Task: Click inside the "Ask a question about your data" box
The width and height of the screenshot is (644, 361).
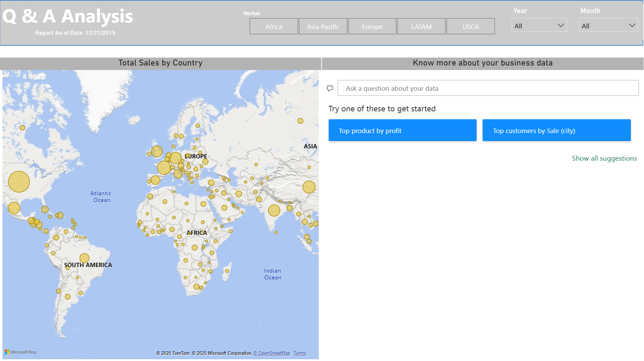Action: click(488, 88)
